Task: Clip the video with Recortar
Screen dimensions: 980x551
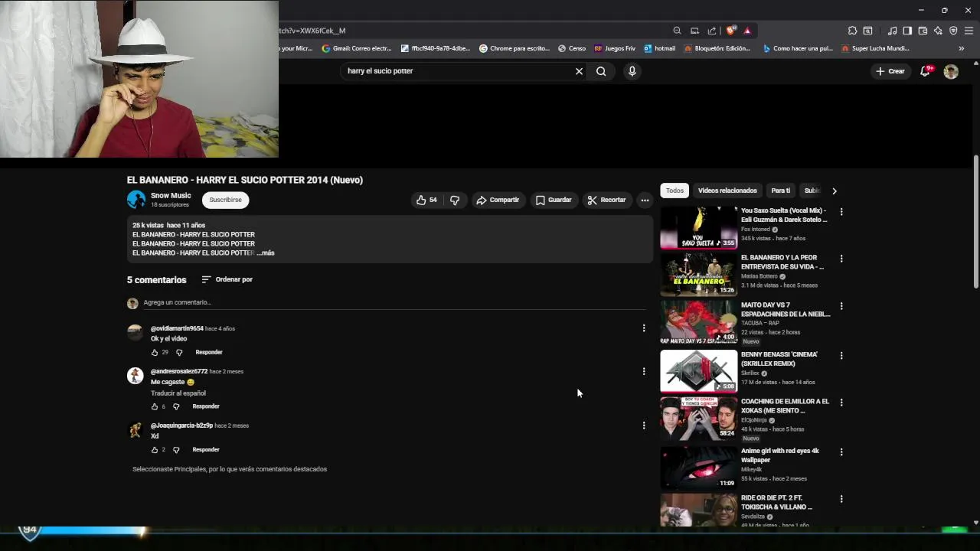Action: click(606, 200)
